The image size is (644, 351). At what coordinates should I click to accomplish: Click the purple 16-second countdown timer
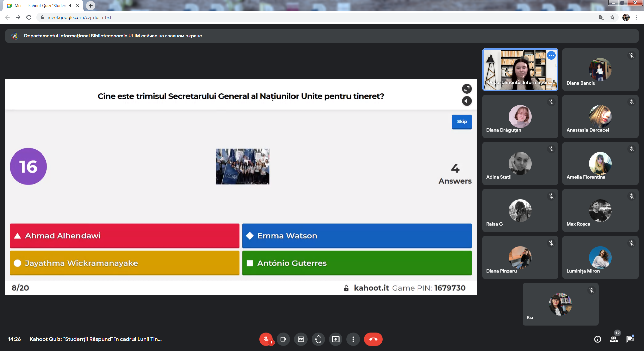coord(29,167)
